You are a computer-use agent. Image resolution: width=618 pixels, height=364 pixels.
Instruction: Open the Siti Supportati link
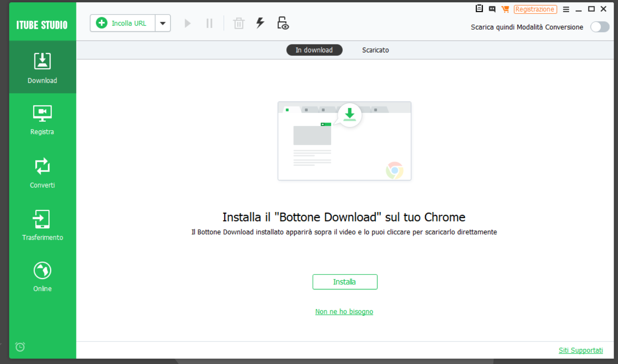coord(580,350)
